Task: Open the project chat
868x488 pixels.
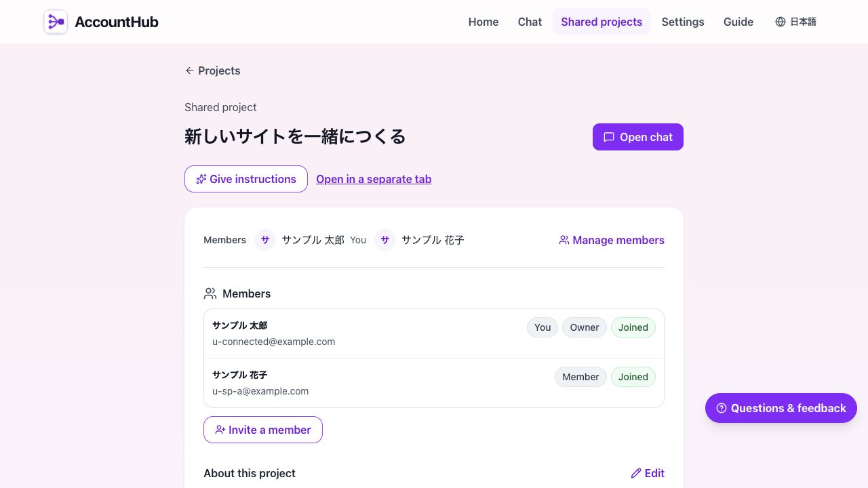Action: [638, 137]
